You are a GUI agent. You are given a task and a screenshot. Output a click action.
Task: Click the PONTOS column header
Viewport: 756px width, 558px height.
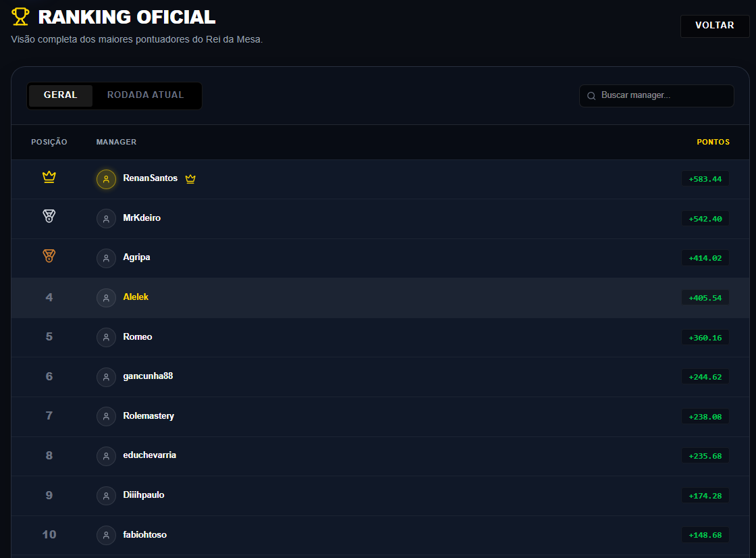coord(713,142)
